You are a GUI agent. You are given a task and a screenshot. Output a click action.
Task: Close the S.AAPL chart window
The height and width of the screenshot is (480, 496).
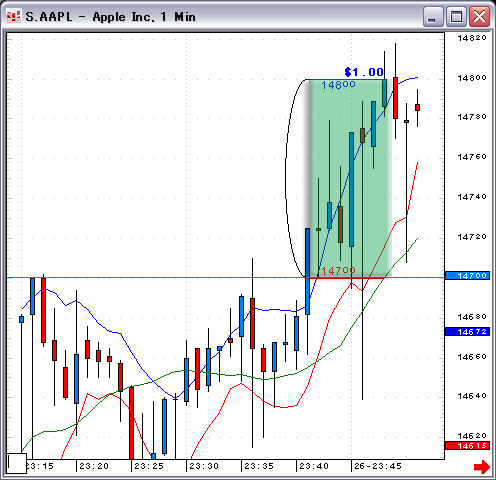click(479, 16)
